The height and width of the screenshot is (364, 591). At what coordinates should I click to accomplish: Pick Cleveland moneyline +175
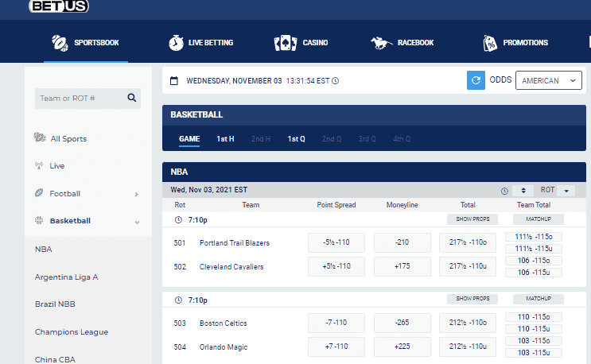point(402,266)
